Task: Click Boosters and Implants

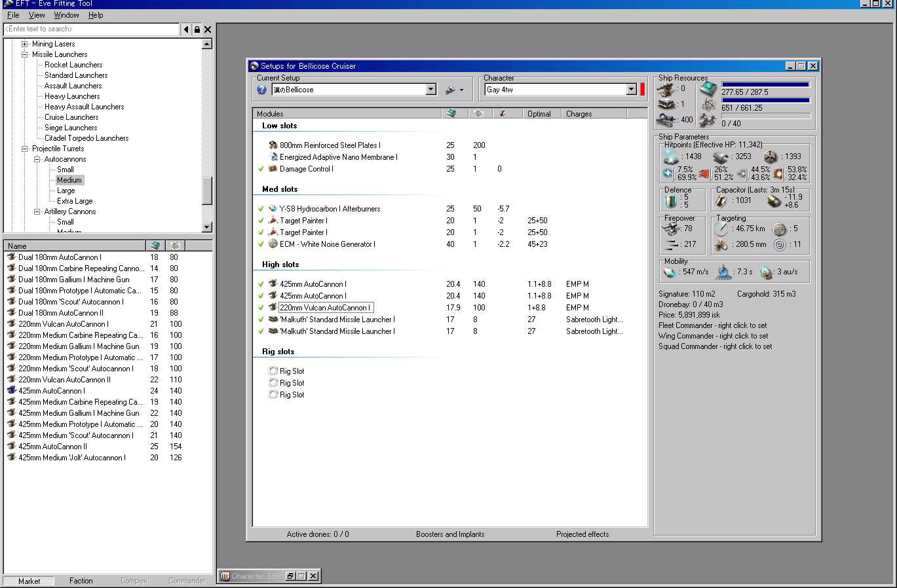Action: 450,534
